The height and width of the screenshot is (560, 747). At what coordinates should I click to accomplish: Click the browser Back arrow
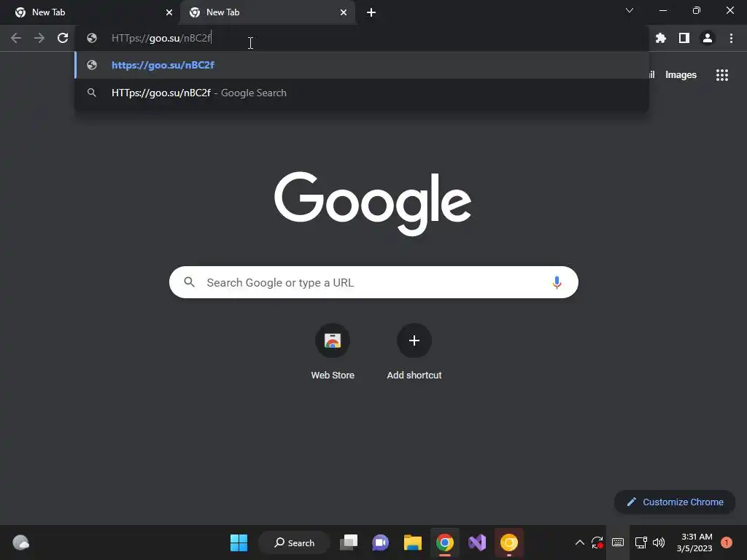click(16, 38)
